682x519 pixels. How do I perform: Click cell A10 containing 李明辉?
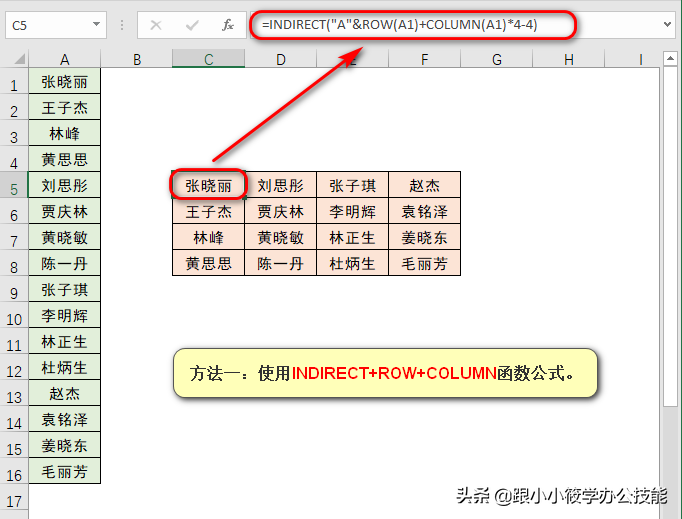coord(64,315)
